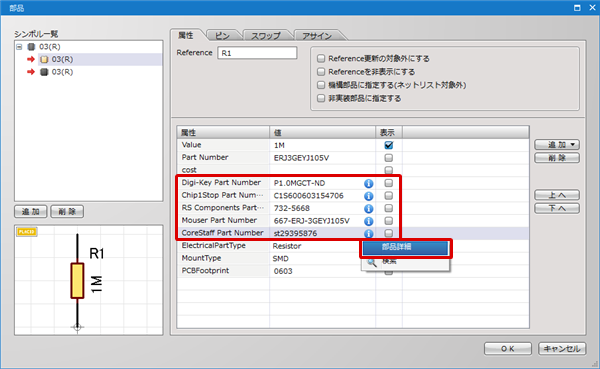Click info icon for CoreStaff Part Number
The width and height of the screenshot is (600, 369).
368,233
